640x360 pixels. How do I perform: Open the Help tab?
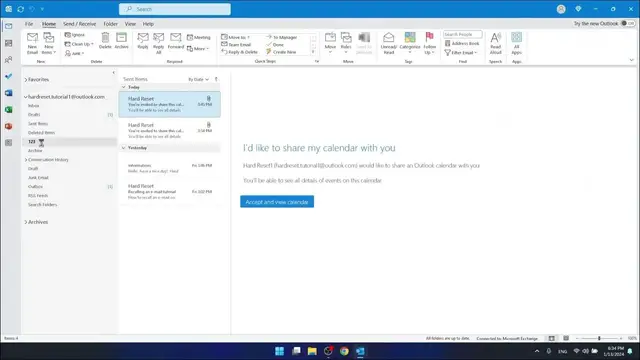(148, 24)
